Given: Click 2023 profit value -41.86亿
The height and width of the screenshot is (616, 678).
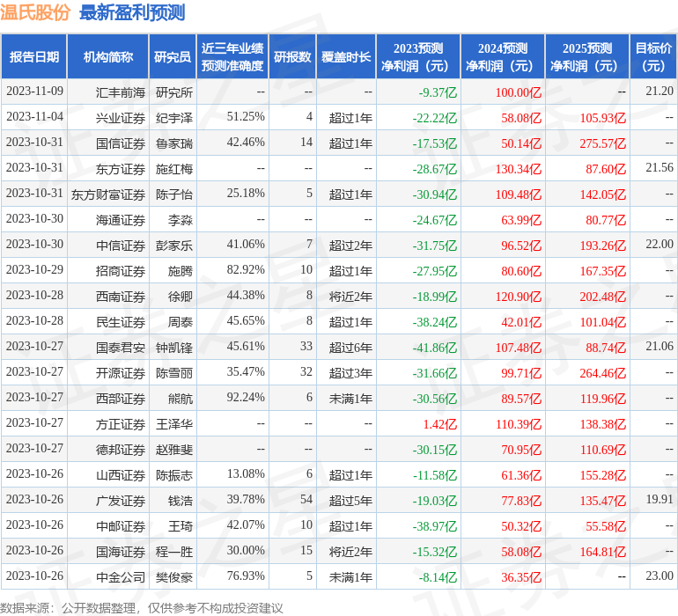Looking at the screenshot, I should (x=435, y=348).
